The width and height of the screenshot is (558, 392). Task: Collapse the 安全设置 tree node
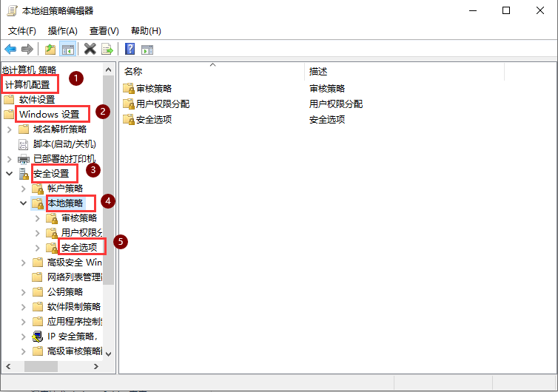coord(10,174)
